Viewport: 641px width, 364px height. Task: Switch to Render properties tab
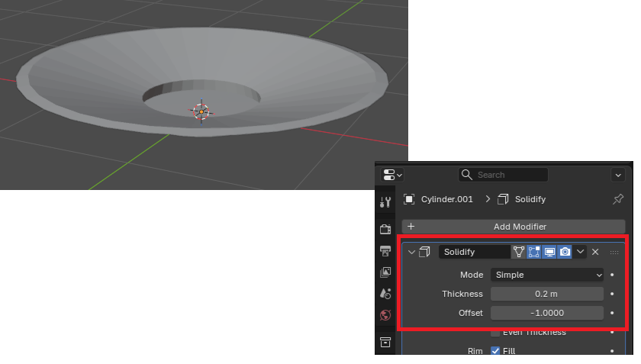[385, 230]
